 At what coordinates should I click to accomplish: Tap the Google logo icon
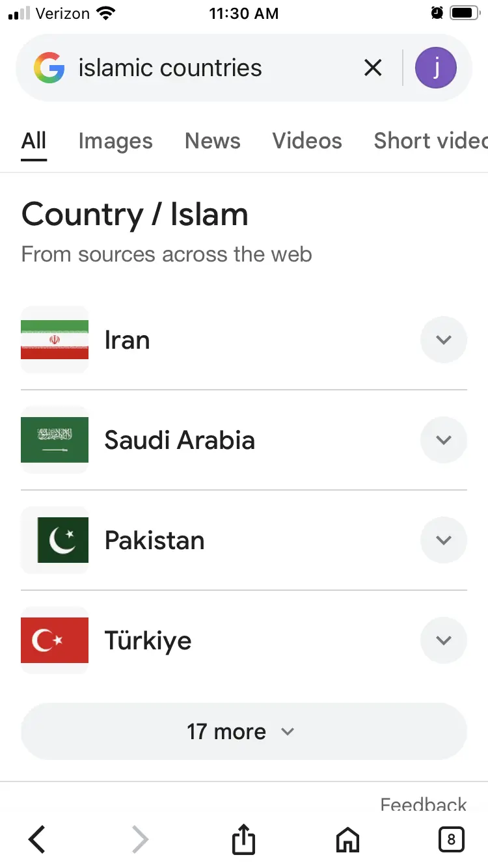click(x=49, y=68)
